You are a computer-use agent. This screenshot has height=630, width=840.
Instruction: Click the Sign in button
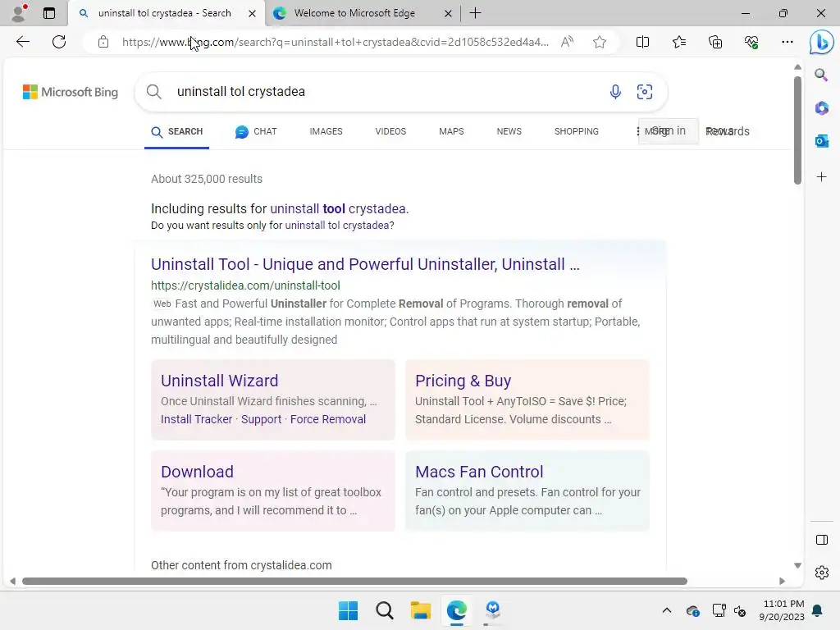[669, 130]
